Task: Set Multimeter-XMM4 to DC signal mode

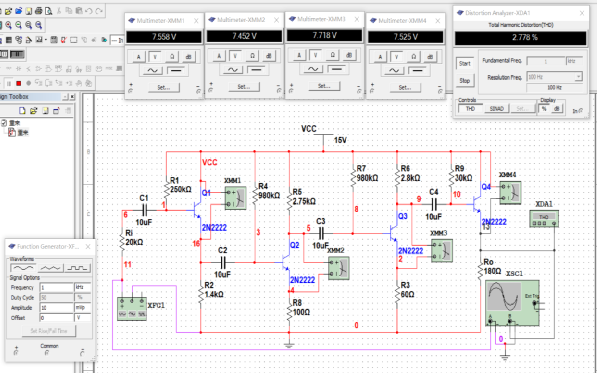Action: point(418,70)
